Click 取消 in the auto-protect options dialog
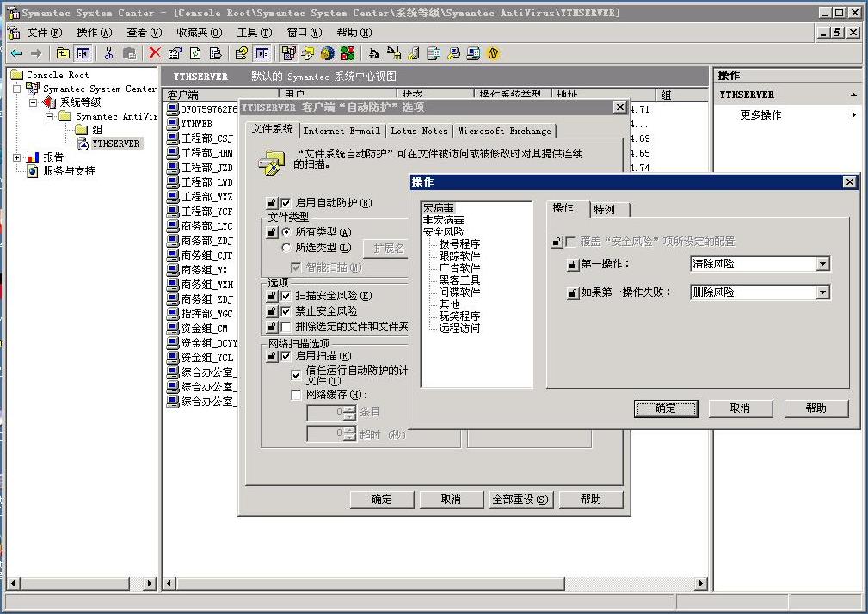Image resolution: width=868 pixels, height=614 pixels. pyautogui.click(x=451, y=500)
